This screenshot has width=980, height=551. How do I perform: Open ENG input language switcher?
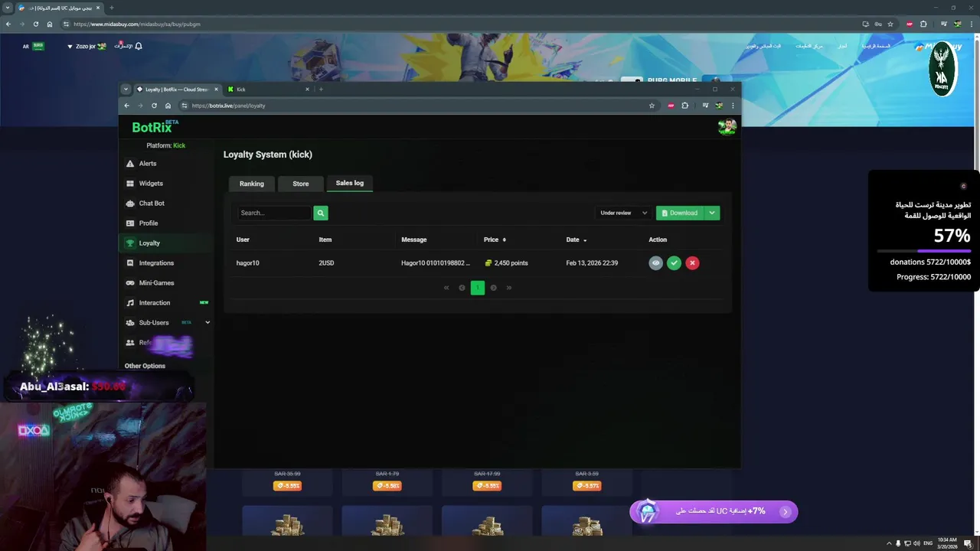[x=928, y=543]
